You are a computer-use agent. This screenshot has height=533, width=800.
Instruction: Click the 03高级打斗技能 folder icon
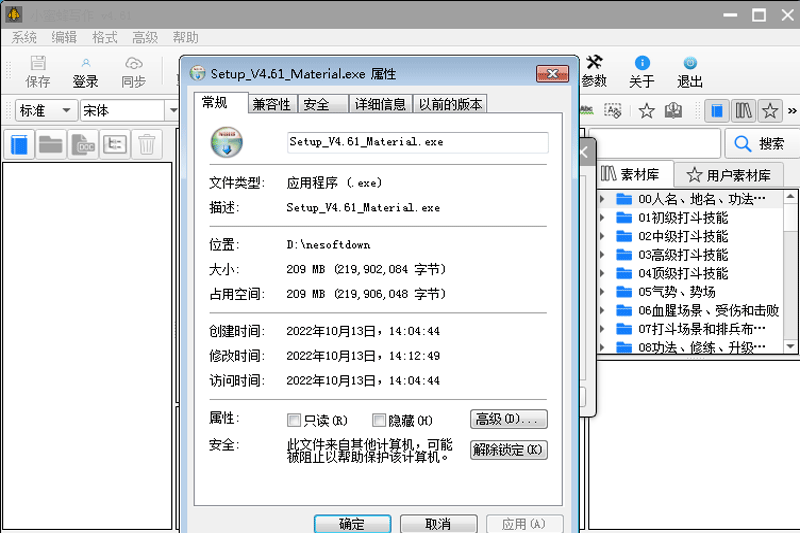pyautogui.click(x=624, y=255)
